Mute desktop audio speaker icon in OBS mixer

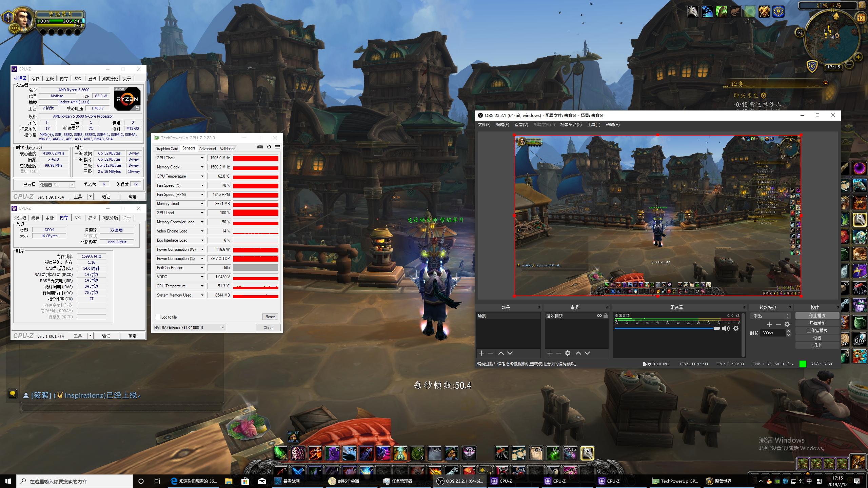(x=726, y=328)
